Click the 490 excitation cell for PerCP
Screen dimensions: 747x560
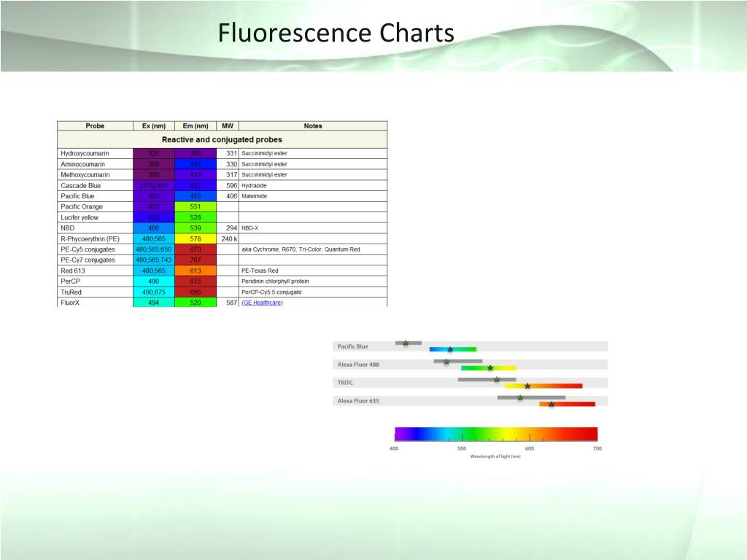[154, 281]
